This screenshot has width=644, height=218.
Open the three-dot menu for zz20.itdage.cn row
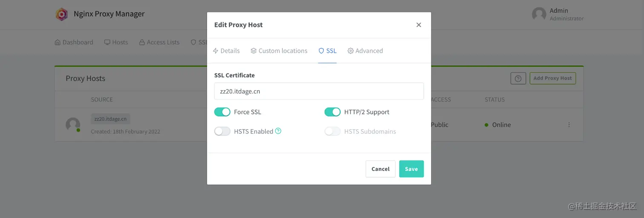(x=569, y=125)
